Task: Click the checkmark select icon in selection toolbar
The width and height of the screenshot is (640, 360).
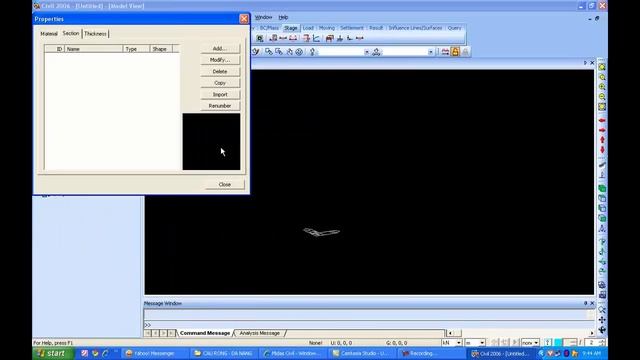Action: 256,51
